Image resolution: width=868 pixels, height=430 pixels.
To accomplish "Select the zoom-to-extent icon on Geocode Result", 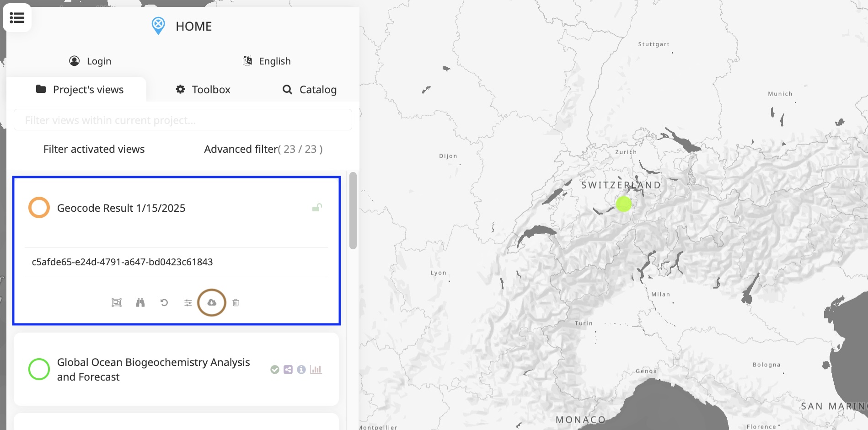I will coord(116,302).
